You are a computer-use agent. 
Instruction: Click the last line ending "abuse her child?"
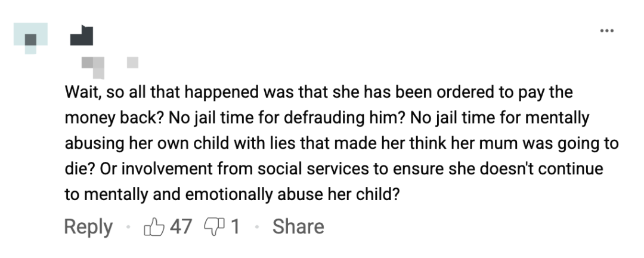[x=231, y=195]
